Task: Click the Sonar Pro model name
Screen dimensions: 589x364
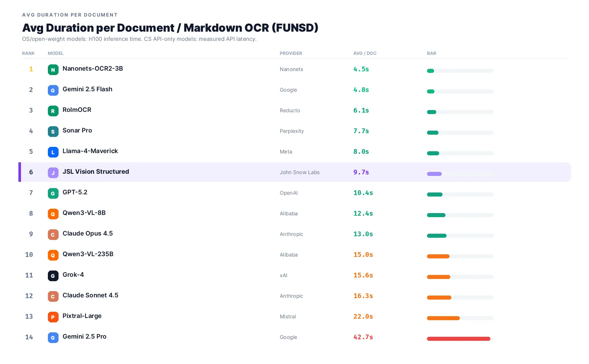Action: [x=77, y=130]
